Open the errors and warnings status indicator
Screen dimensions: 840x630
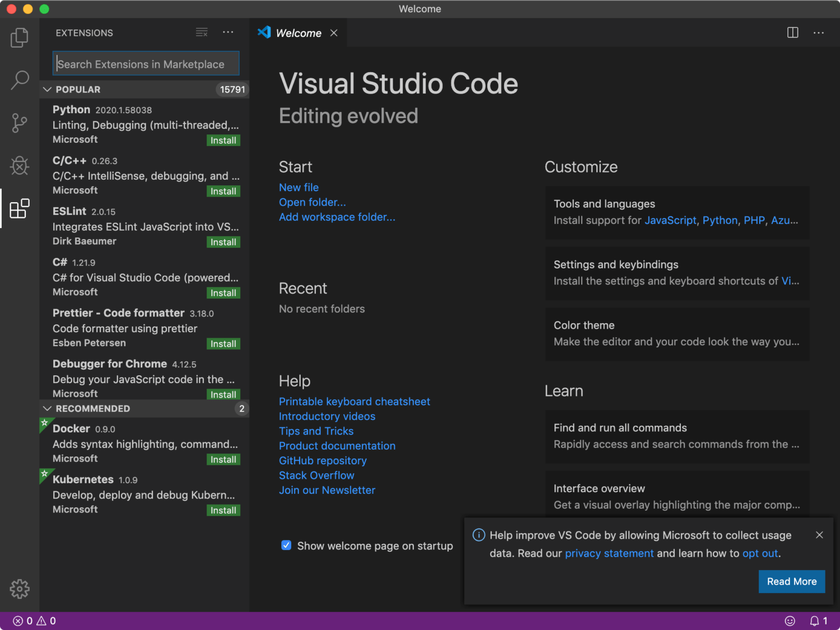pyautogui.click(x=35, y=620)
